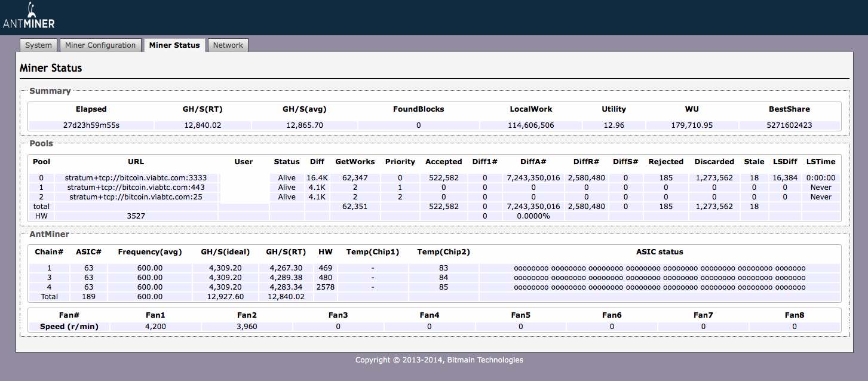Click the Fan1 speed value 4,200
868x381 pixels.
tap(155, 327)
